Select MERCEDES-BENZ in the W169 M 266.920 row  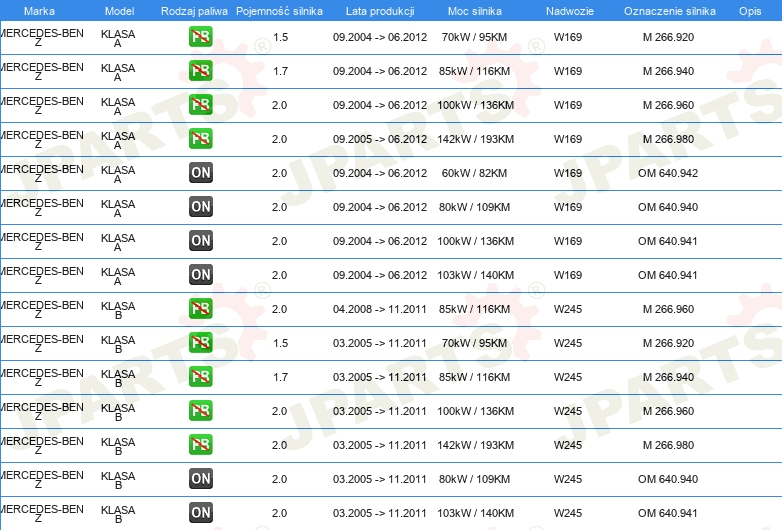point(42,38)
